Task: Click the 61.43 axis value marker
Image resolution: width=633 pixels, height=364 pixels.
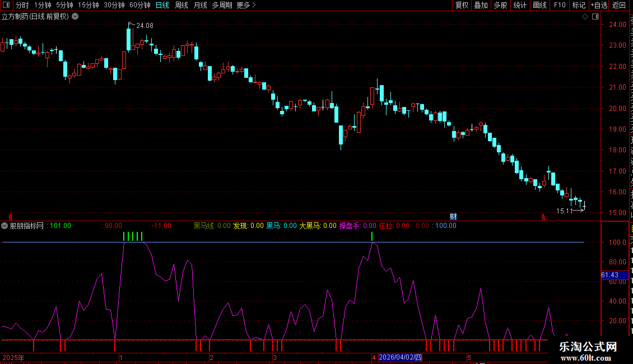Action: [x=615, y=275]
